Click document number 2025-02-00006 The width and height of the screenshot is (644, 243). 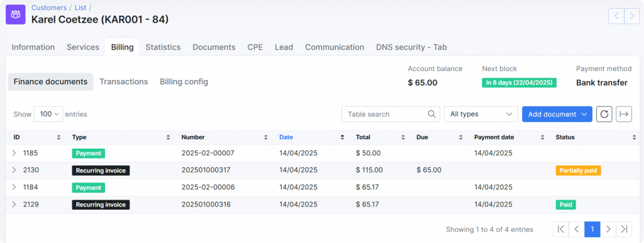click(x=208, y=188)
